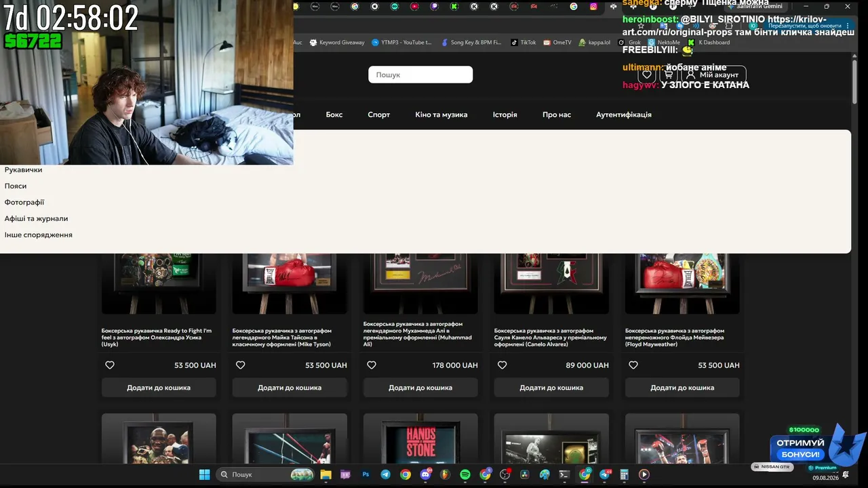Select Пояси in the category dropdown
The width and height of the screenshot is (868, 488).
16,186
